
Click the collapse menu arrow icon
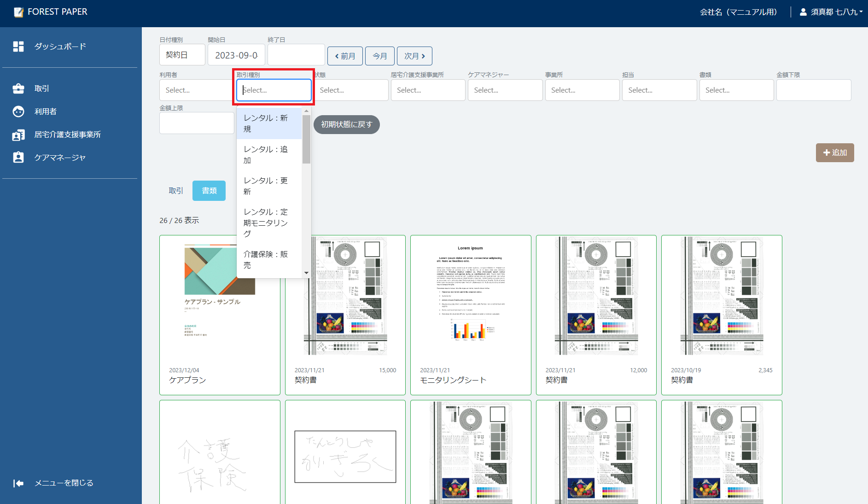[18, 483]
